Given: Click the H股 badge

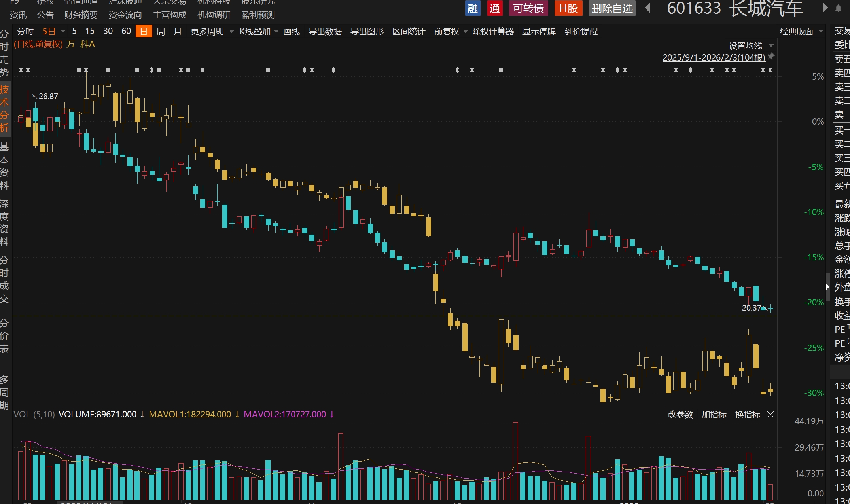Looking at the screenshot, I should (568, 8).
